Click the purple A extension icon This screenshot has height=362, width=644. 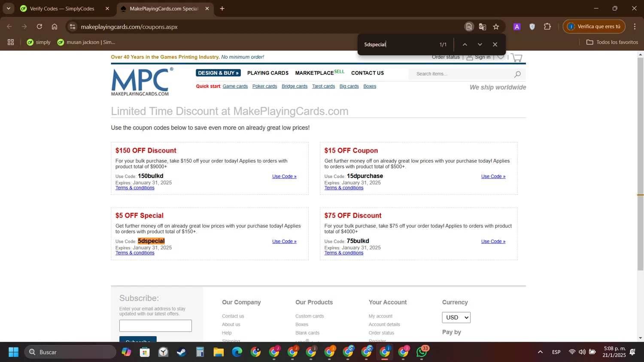pos(517,27)
